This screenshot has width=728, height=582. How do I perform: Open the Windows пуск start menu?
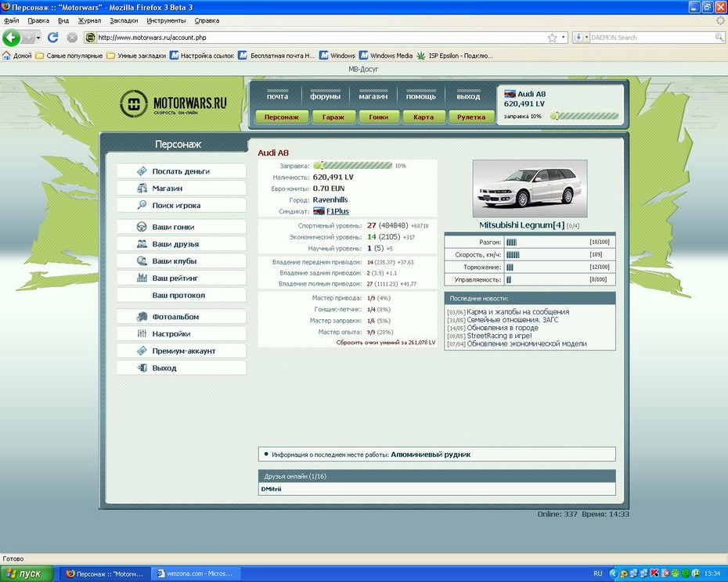pos(27,573)
